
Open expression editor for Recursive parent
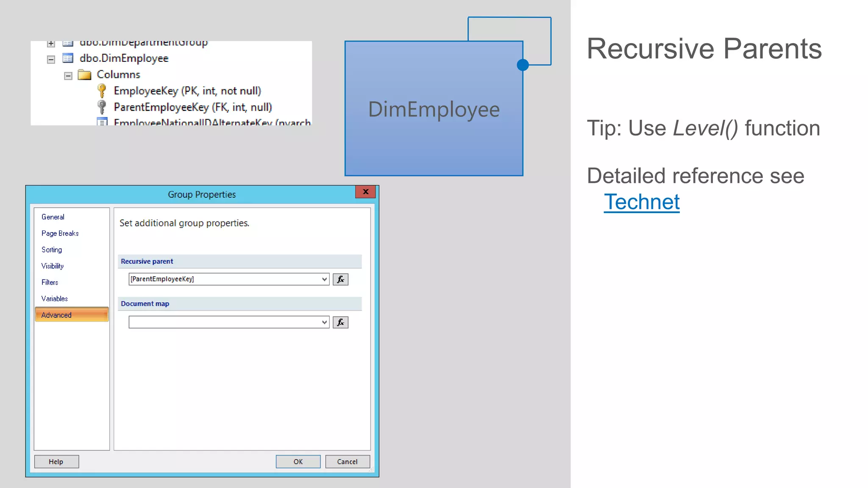[x=340, y=279]
